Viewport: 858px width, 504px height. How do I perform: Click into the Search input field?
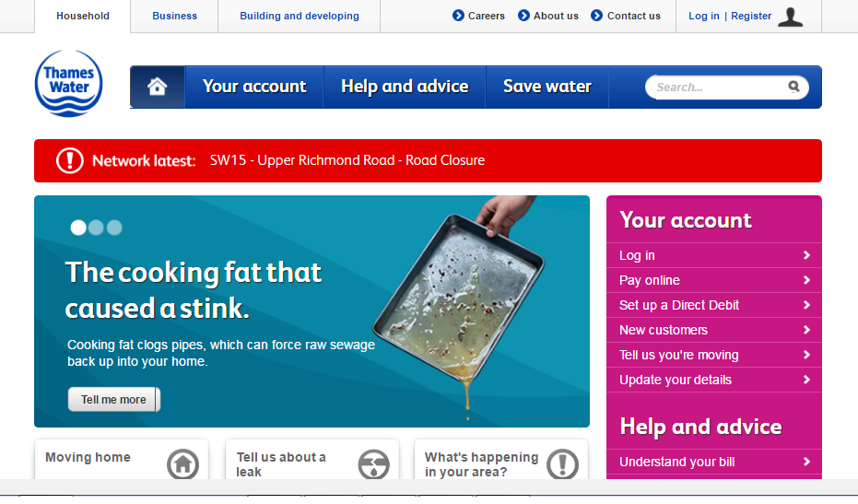click(719, 87)
